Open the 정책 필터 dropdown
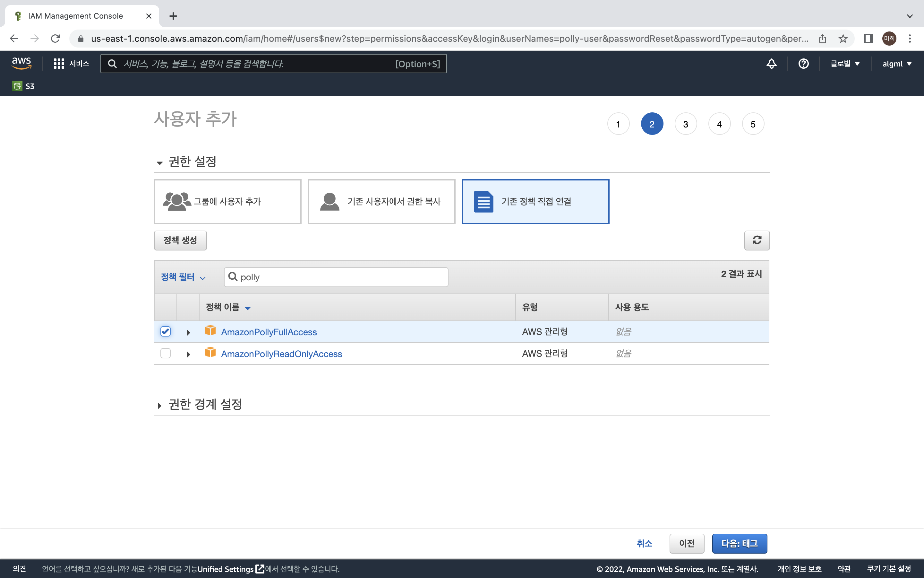 click(x=183, y=277)
